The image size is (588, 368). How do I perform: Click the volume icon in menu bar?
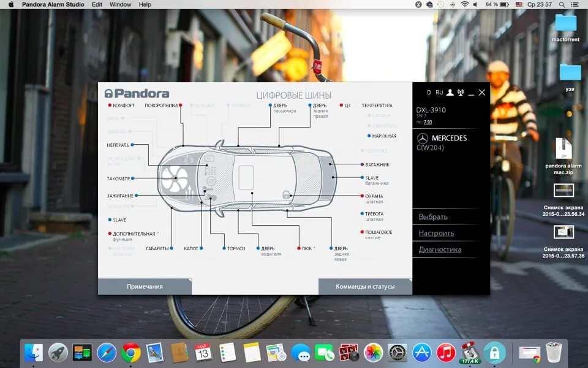click(x=475, y=4)
